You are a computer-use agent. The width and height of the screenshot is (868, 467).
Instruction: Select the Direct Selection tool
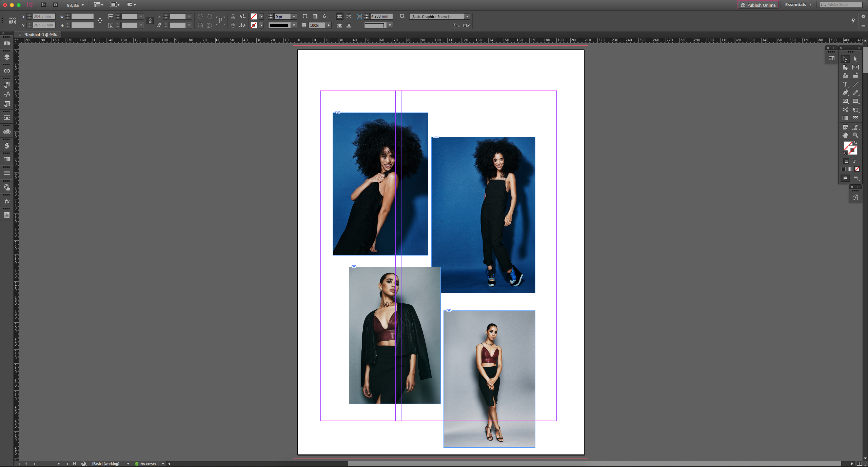855,59
